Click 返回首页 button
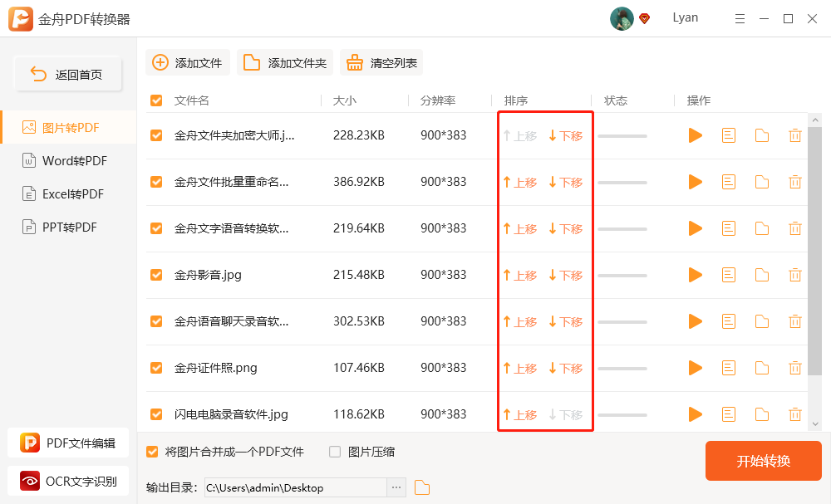Viewport: 831px width, 504px height. 68,74
